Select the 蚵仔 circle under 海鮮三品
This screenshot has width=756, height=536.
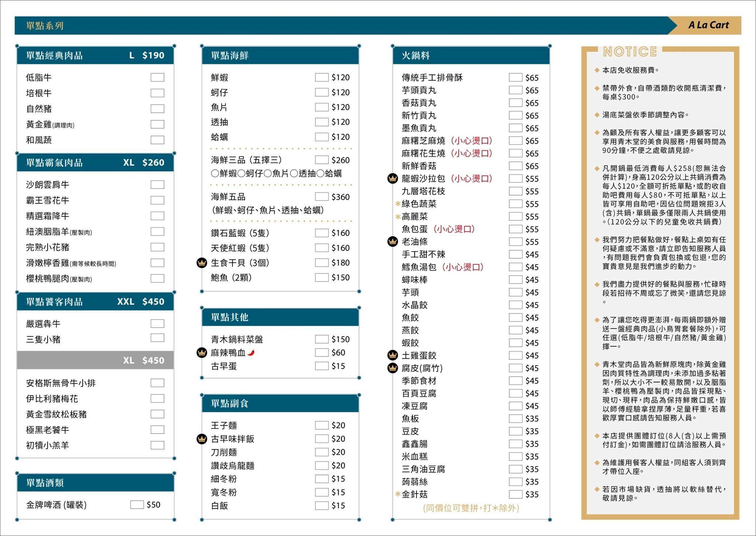[241, 173]
